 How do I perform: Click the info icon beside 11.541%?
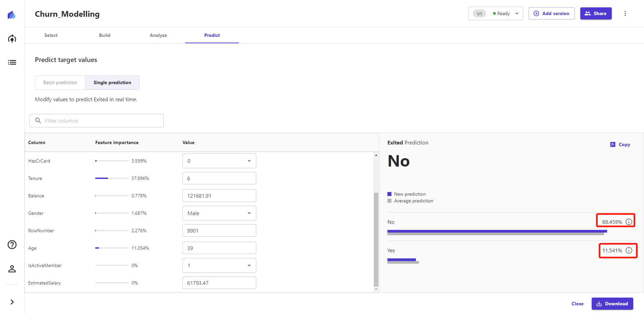point(629,250)
